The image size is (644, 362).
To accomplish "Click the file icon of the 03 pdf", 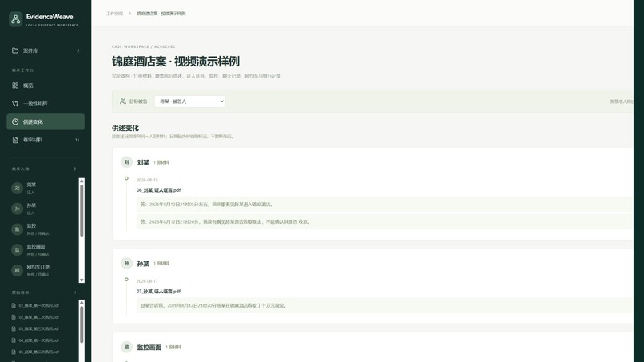I will (14, 328).
